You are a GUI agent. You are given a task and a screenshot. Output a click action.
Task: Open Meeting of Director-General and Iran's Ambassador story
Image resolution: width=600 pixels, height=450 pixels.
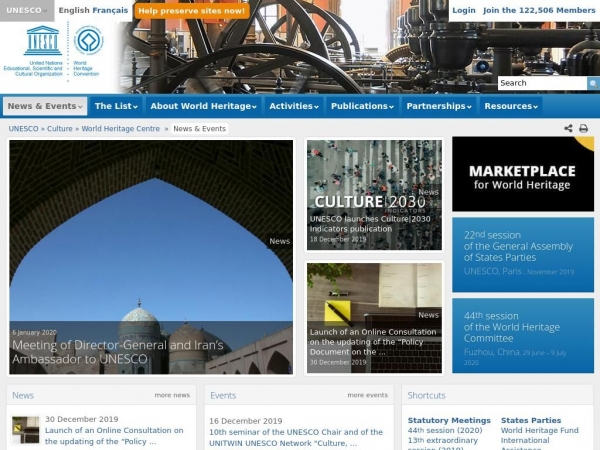(x=151, y=257)
